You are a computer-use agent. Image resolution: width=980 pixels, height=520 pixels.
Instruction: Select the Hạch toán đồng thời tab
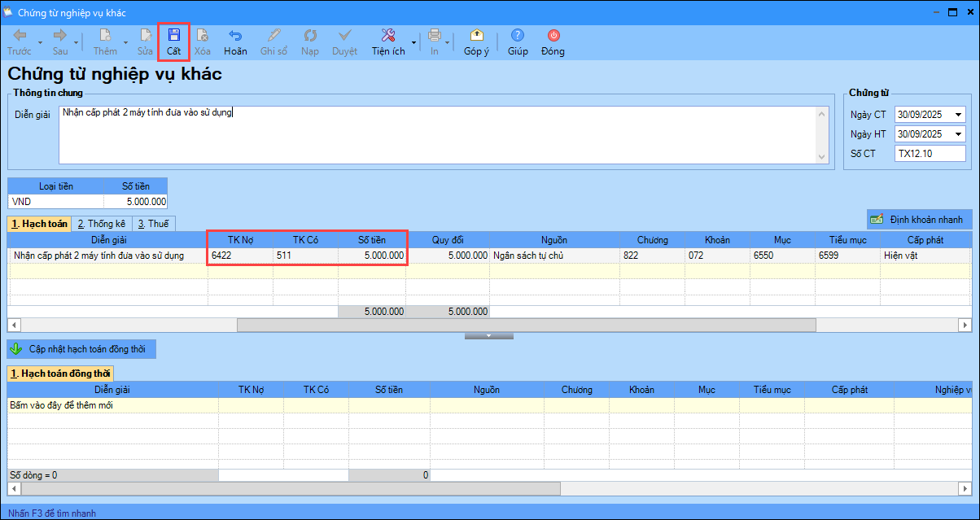pos(60,374)
